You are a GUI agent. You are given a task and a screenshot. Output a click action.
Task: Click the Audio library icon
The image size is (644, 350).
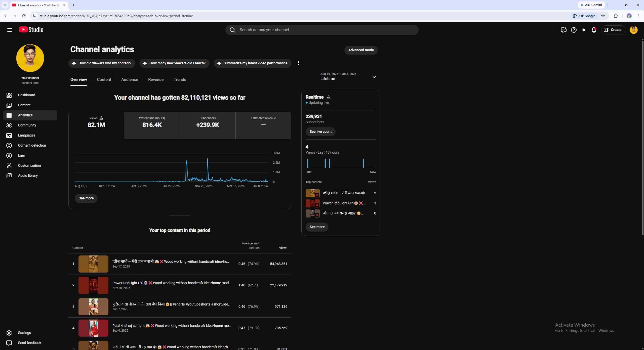coord(9,176)
